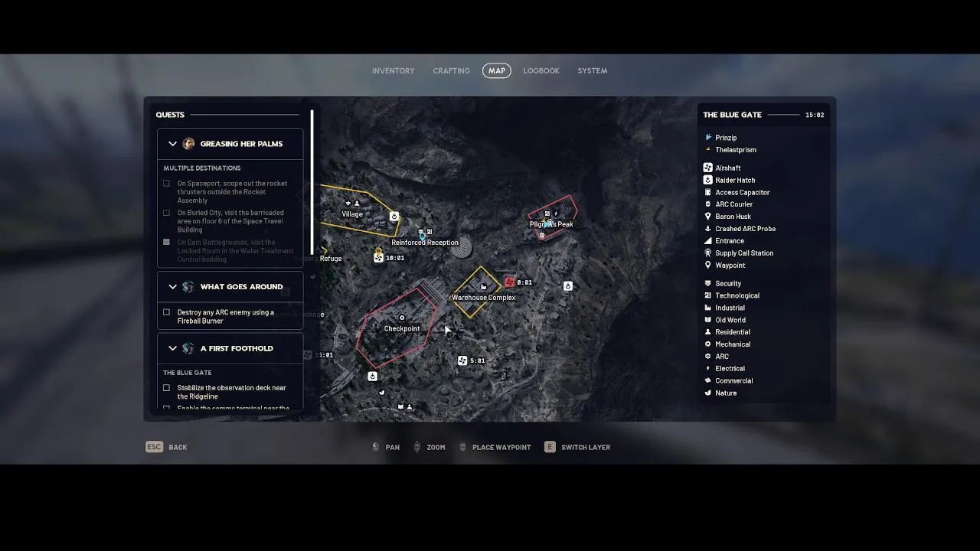The image size is (980, 551).
Task: Click the Crashed ARC Probe legend icon
Action: [708, 229]
